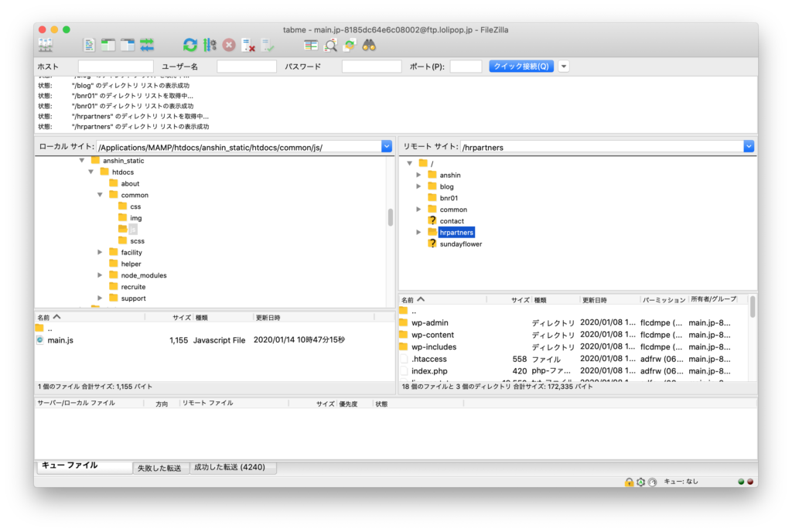Switch to the 失敗した転送 tab

(x=160, y=468)
